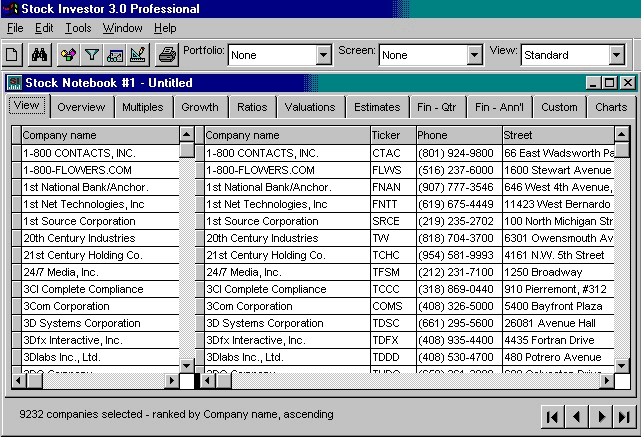Click the Ticker column header
The width and height of the screenshot is (641, 437).
coord(392,135)
